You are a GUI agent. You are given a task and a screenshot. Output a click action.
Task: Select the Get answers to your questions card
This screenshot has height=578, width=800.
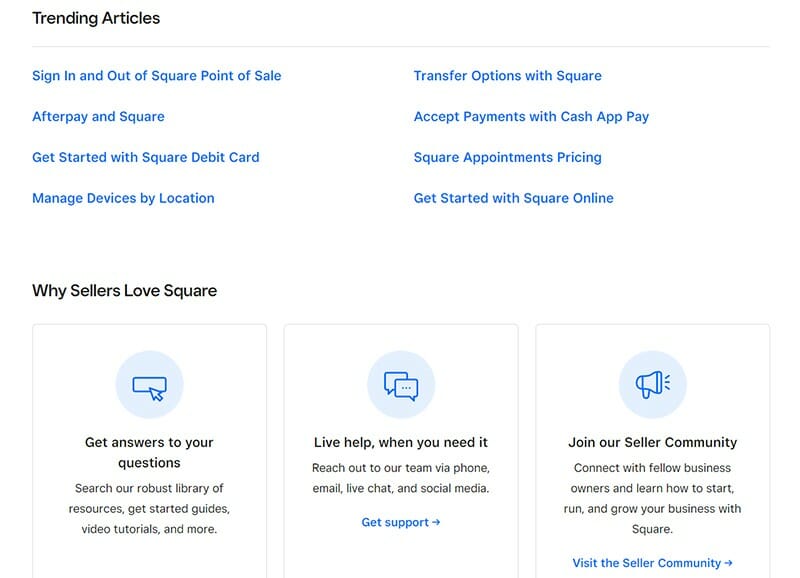(149, 450)
